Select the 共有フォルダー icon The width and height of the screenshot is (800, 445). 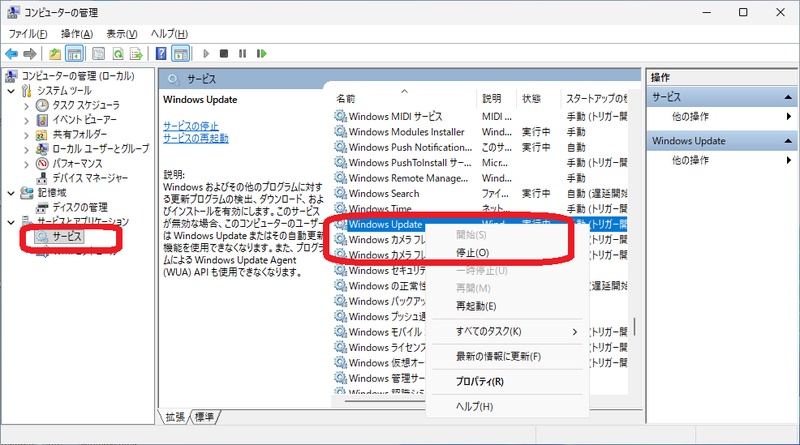(x=42, y=135)
